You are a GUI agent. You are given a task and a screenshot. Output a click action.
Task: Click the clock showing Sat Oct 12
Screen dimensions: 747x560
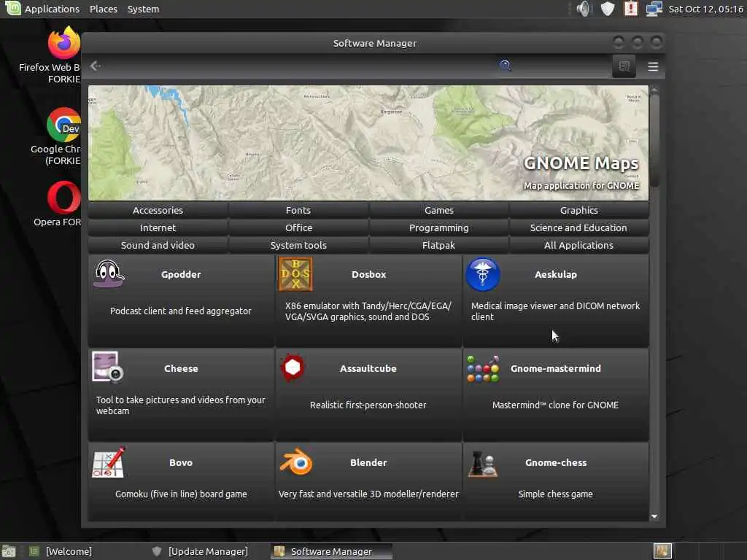[x=705, y=9]
